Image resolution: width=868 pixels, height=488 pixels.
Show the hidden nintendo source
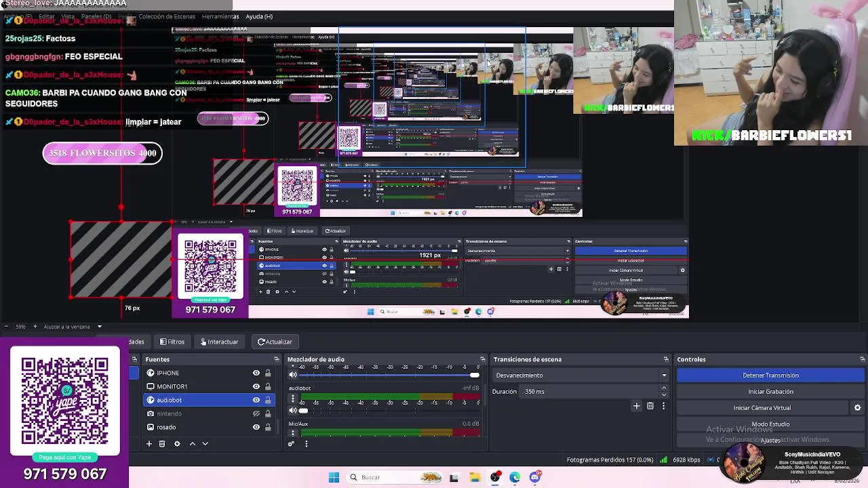click(x=256, y=413)
